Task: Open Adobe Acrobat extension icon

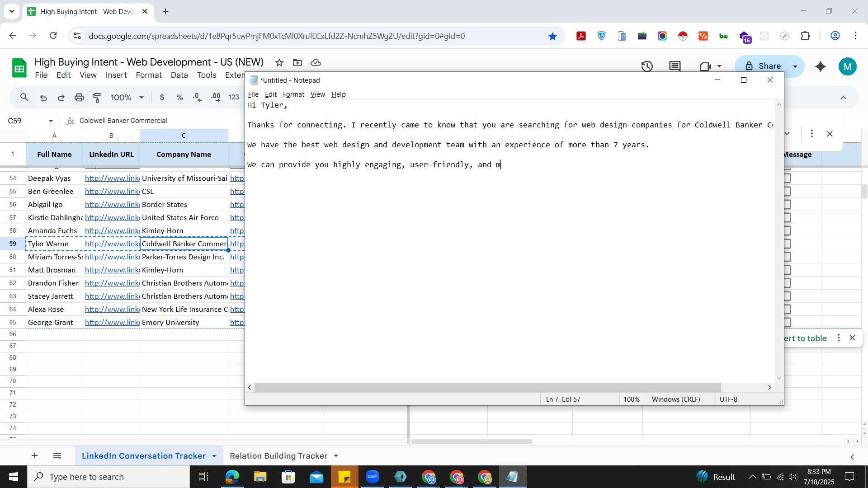Action: (581, 36)
